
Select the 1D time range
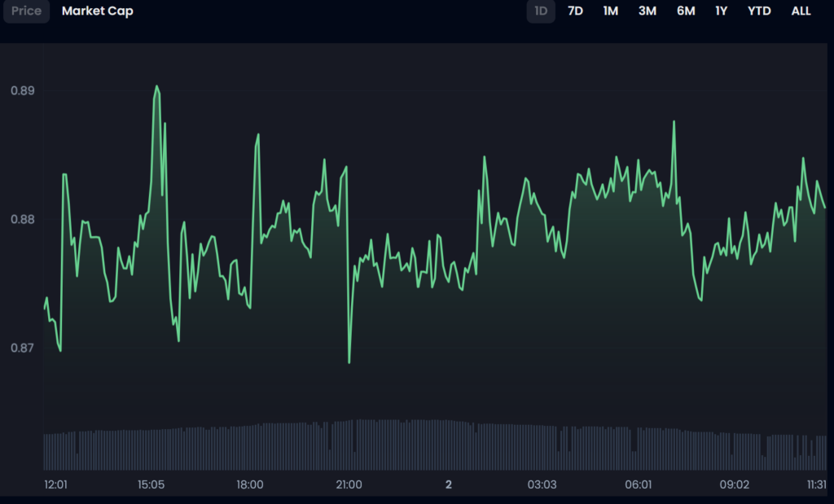point(541,11)
